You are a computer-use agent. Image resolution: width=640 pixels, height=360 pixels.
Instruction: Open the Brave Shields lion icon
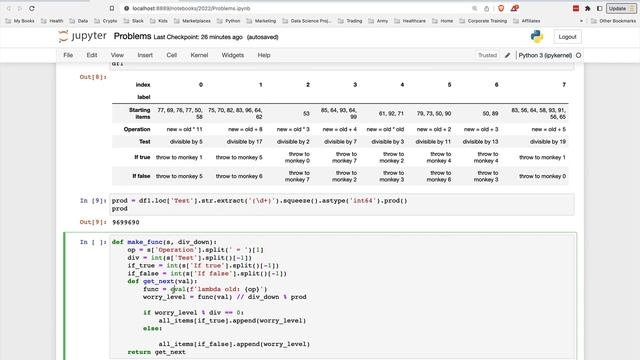coord(501,8)
